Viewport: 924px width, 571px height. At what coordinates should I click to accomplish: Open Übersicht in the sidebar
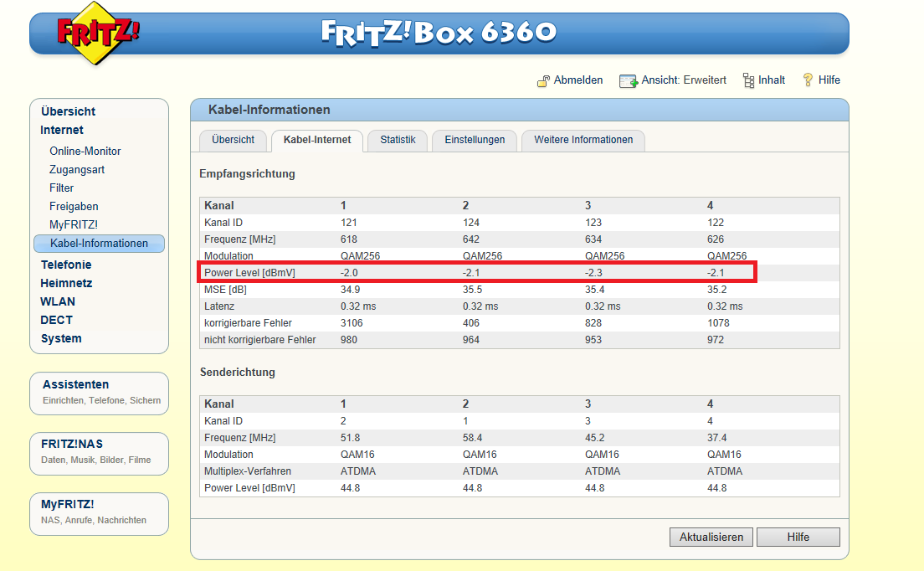coord(69,111)
